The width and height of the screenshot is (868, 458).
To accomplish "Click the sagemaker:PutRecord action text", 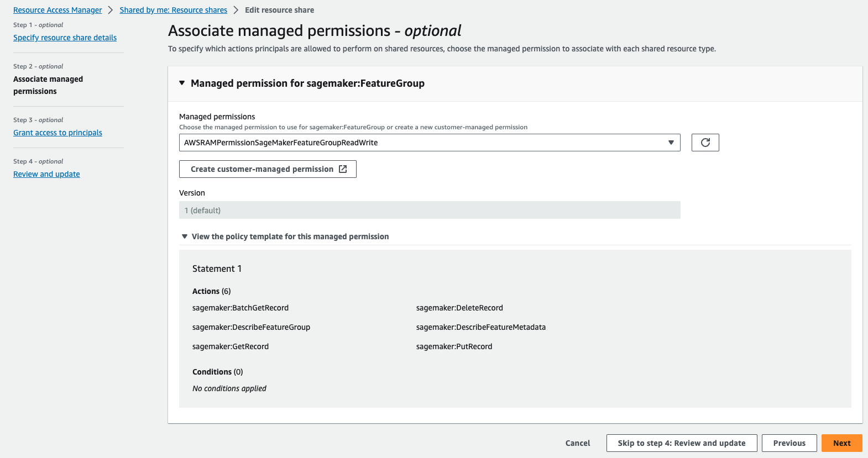I will point(454,346).
